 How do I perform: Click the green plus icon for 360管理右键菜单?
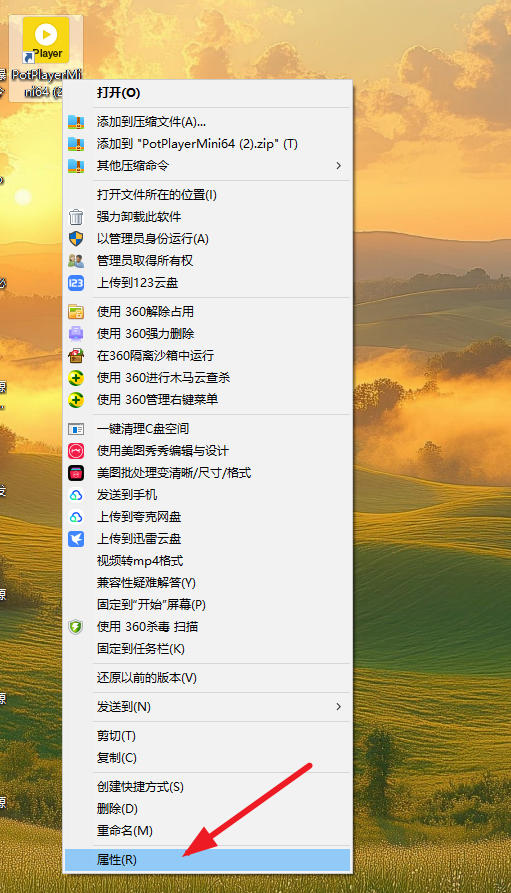[x=76, y=400]
